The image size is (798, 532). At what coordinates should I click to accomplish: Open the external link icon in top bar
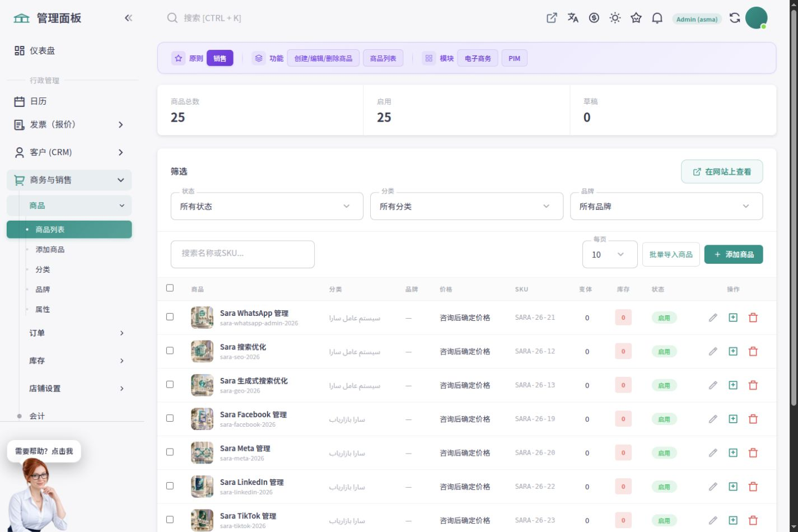pos(552,18)
